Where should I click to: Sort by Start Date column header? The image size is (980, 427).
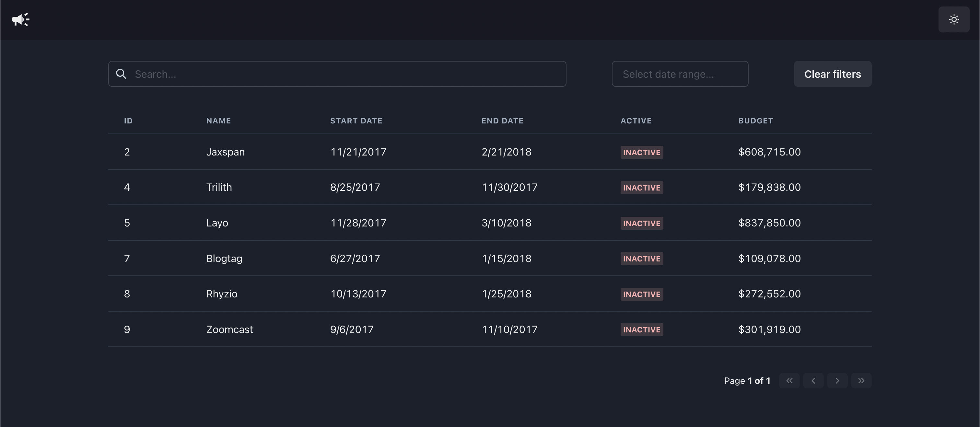coord(356,121)
